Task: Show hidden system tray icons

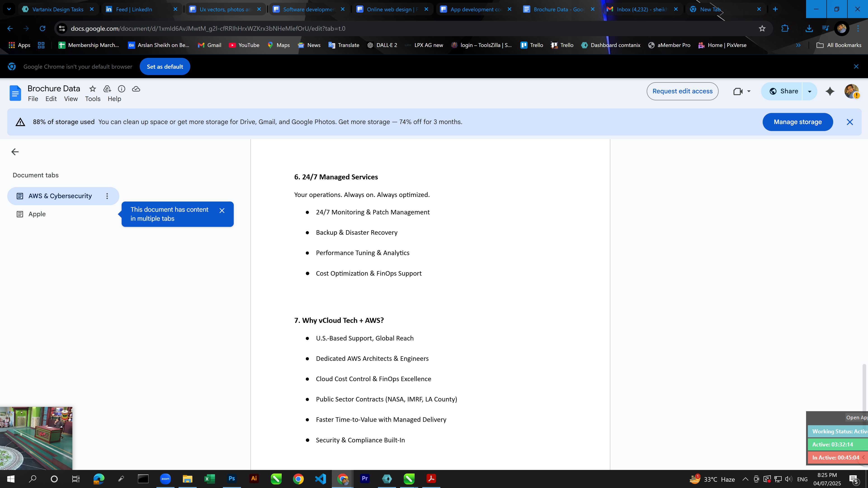Action: (x=745, y=479)
